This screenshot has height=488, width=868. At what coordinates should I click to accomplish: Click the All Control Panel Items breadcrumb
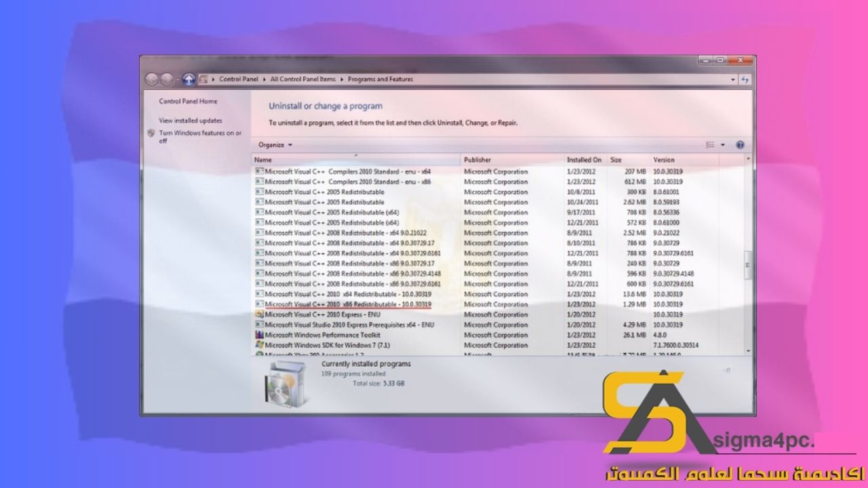tap(302, 79)
